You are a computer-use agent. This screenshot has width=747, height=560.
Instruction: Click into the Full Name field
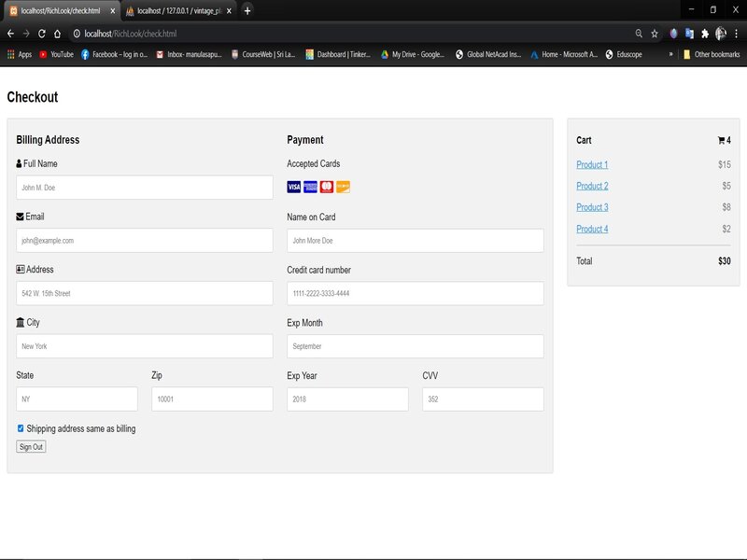click(x=145, y=188)
